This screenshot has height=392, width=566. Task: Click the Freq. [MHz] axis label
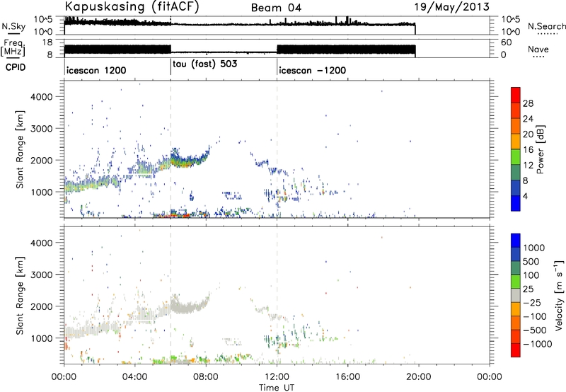click(13, 48)
